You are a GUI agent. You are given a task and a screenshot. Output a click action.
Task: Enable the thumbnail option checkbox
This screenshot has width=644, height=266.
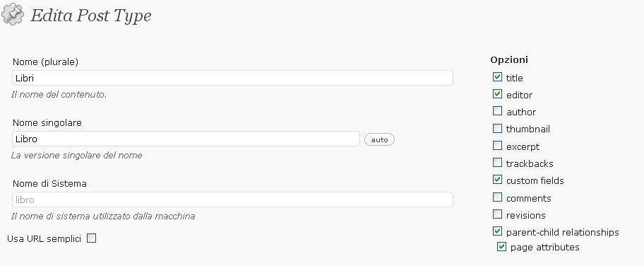tap(497, 128)
